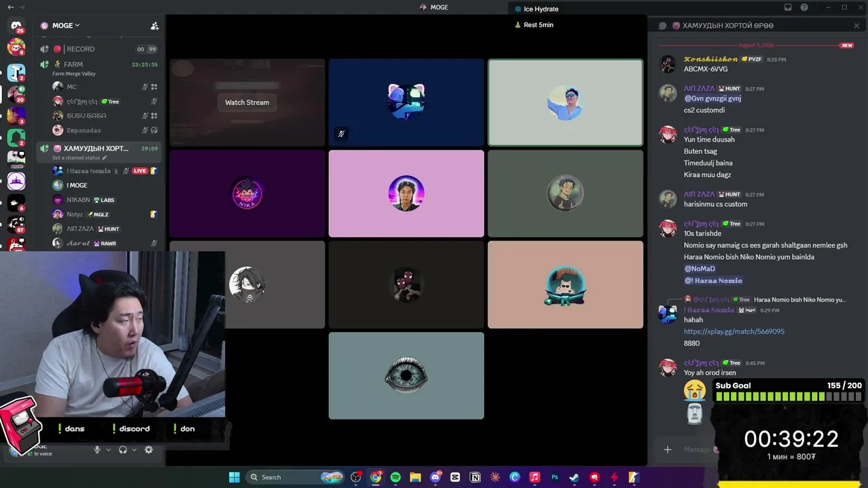Click the LIVE badge next to Haraa Nomio
The image size is (868, 488).
coord(140,171)
